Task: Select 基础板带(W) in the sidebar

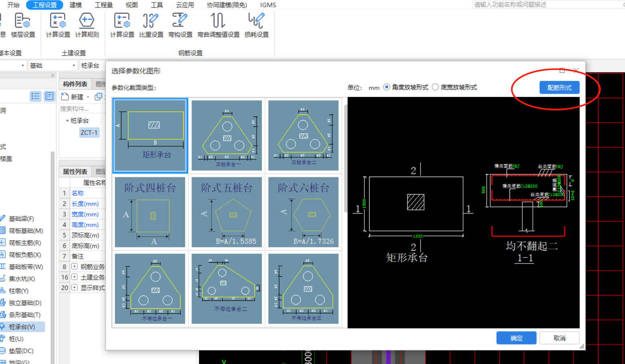Action: 26,267
